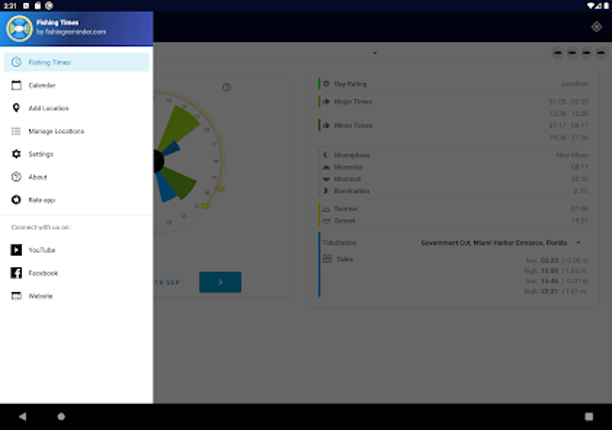Open the dropdown arrow in the top bar
612x430 pixels.
point(375,52)
